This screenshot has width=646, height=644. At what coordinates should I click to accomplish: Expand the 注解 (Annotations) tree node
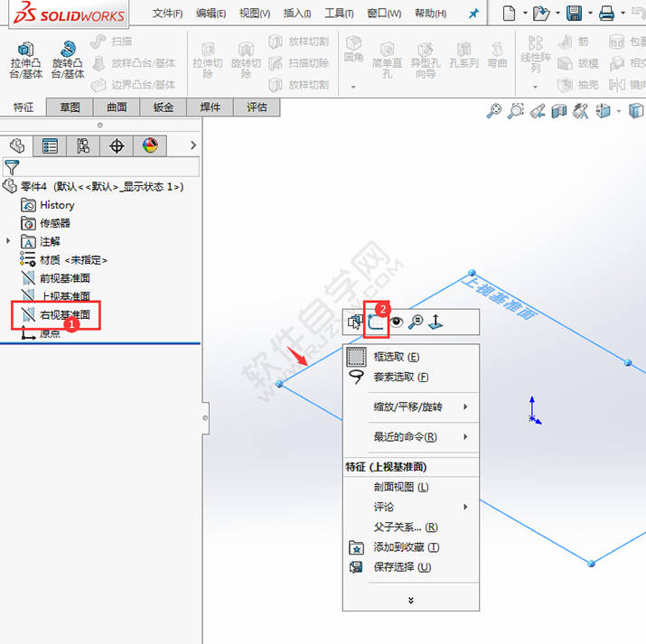click(8, 240)
